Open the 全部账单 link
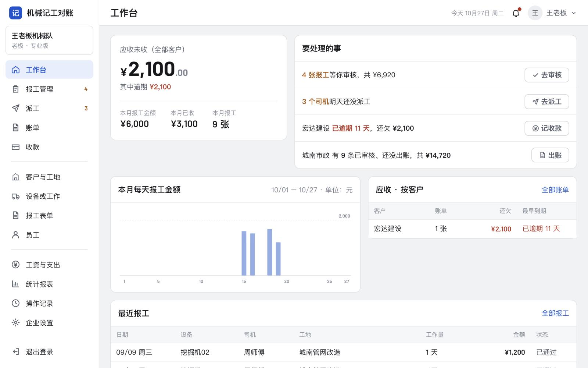The width and height of the screenshot is (588, 368). click(x=555, y=190)
